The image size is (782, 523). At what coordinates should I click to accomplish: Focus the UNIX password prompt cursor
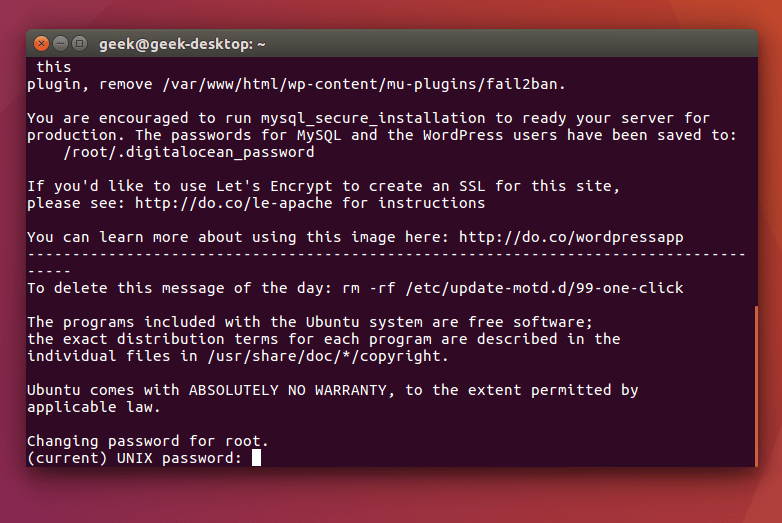point(256,458)
